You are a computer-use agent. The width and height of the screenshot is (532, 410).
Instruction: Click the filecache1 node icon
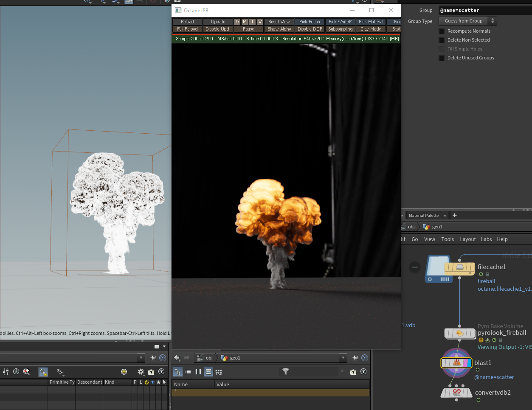459,267
